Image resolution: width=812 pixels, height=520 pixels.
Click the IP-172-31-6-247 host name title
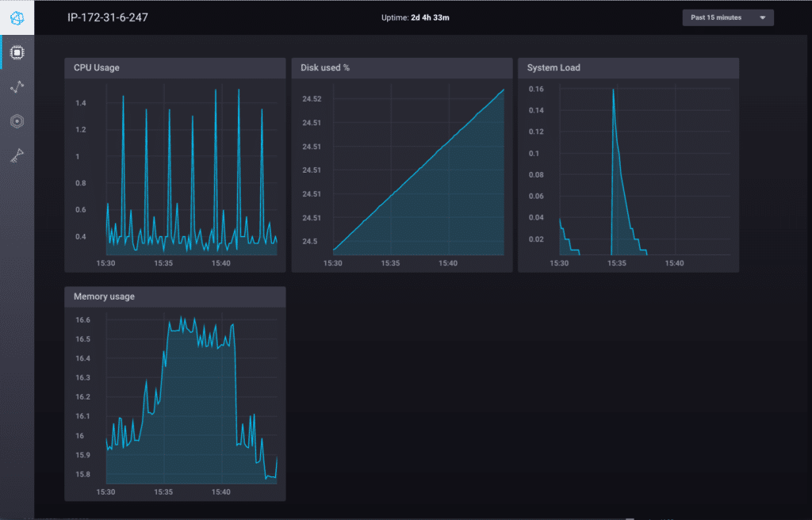pos(107,17)
